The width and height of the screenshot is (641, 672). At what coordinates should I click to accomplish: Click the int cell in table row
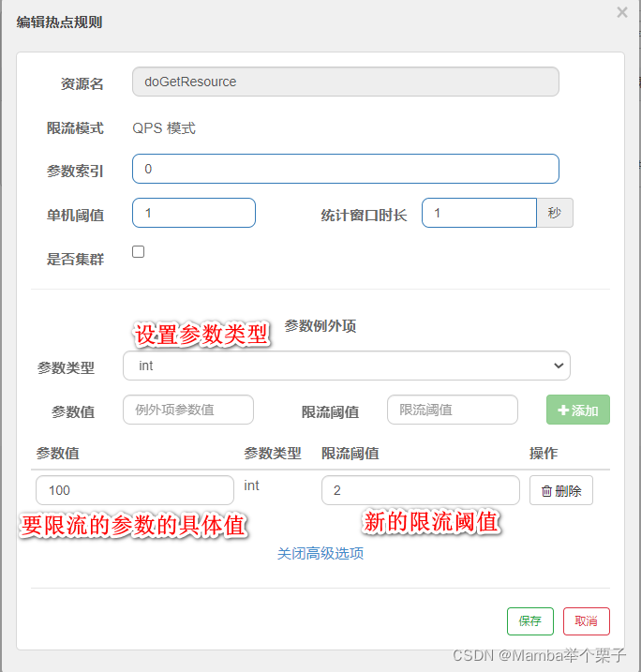[x=251, y=485]
